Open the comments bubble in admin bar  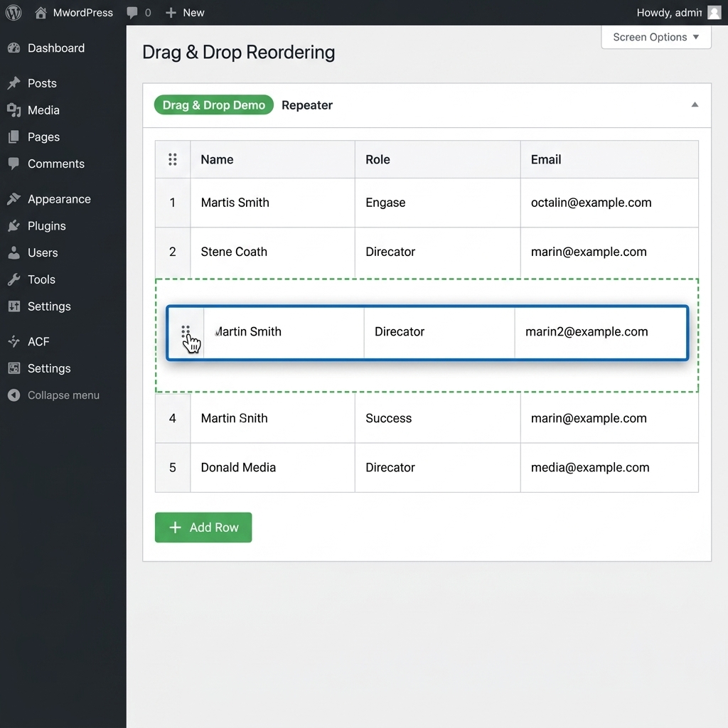[x=132, y=13]
